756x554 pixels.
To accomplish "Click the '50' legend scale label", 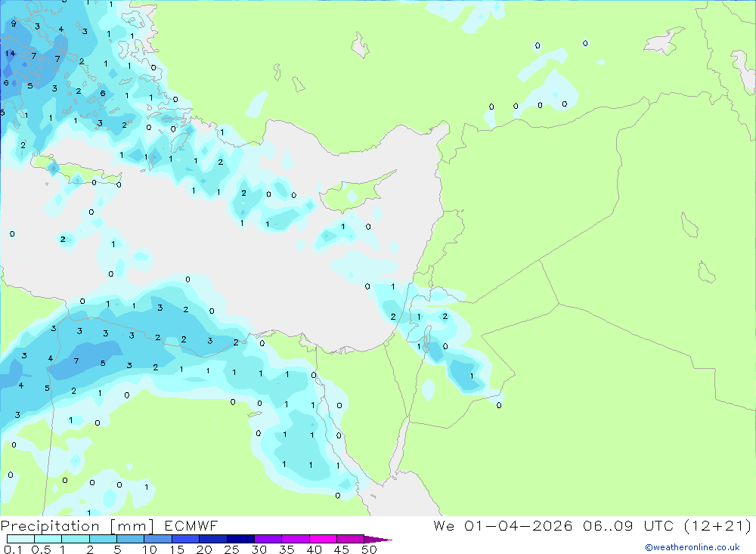I will [370, 549].
